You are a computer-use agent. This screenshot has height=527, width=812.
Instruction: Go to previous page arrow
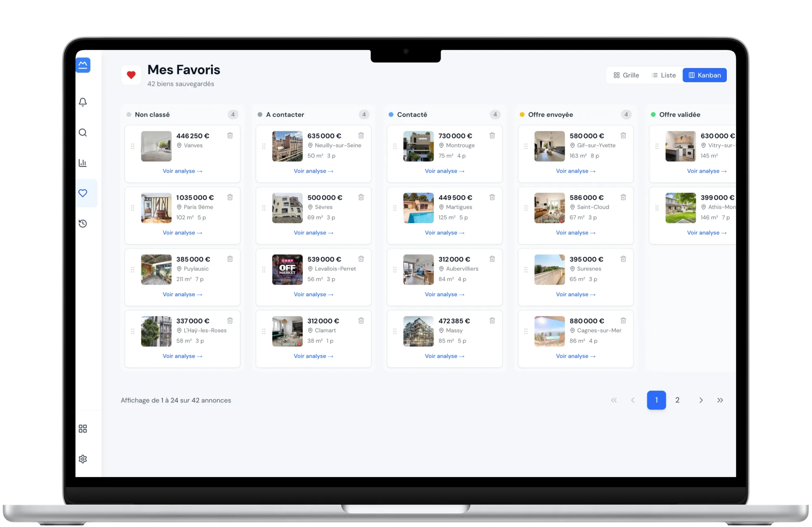click(x=633, y=400)
